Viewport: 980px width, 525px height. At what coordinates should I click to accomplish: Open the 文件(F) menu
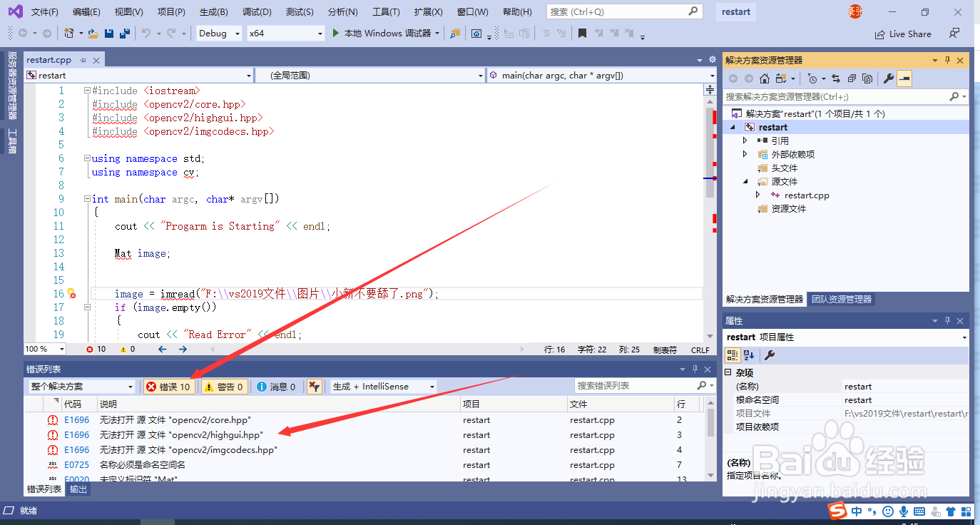pyautogui.click(x=45, y=12)
